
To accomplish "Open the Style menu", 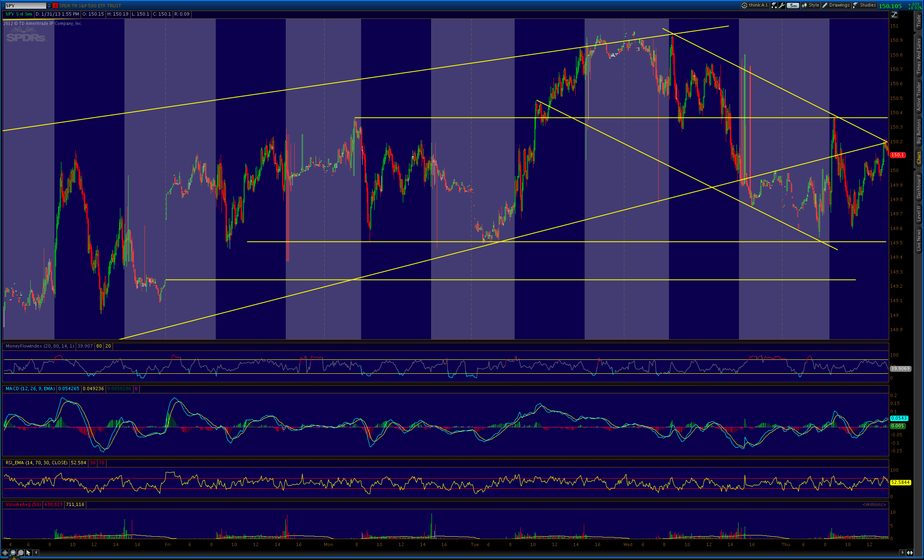I will (811, 5).
